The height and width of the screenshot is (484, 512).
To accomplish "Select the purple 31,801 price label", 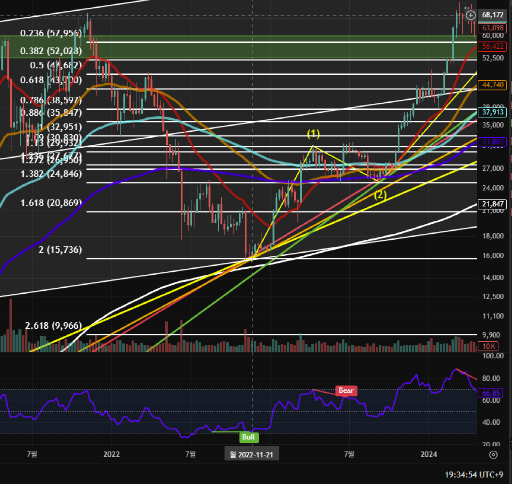I will [x=492, y=142].
